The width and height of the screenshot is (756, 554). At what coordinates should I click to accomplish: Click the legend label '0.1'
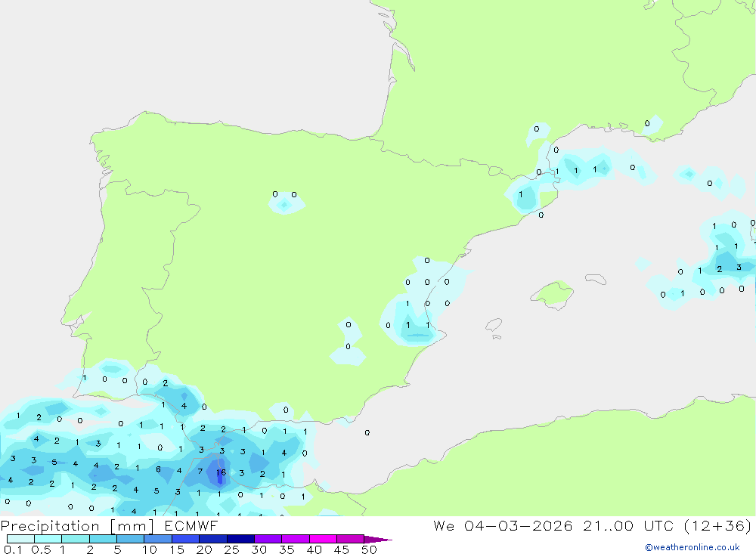click(13, 549)
